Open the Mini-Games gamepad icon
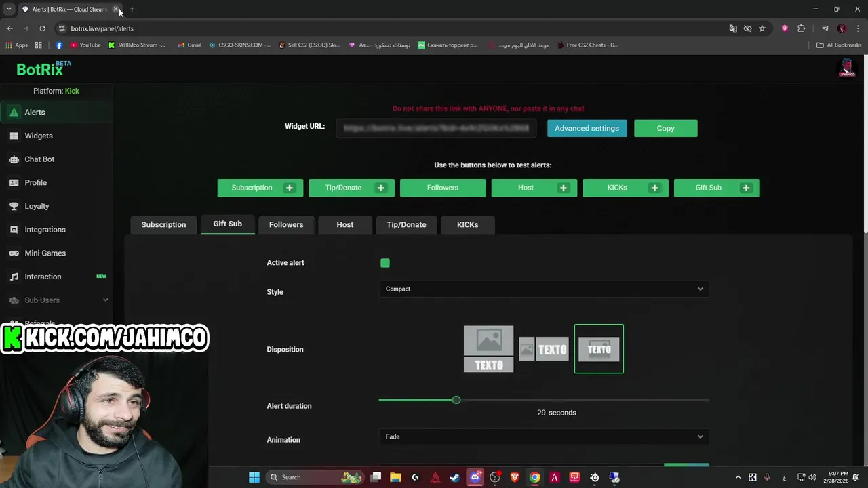 pyautogui.click(x=14, y=253)
